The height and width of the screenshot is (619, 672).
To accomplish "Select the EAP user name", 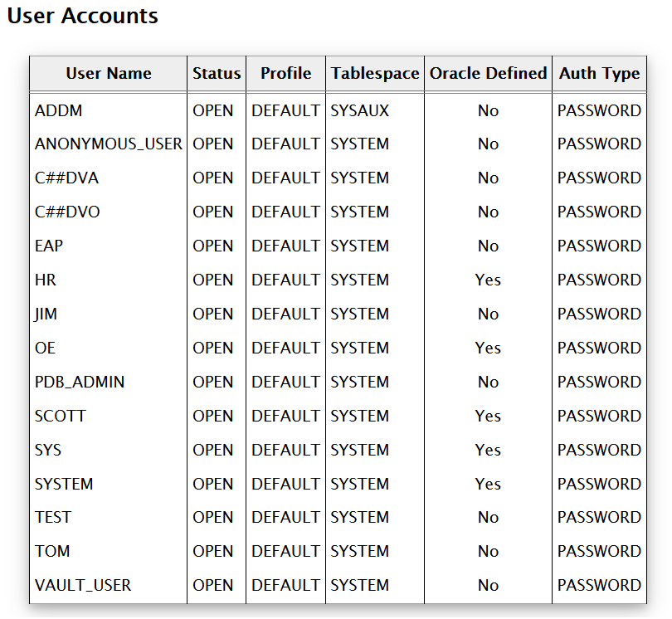I will click(x=49, y=246).
